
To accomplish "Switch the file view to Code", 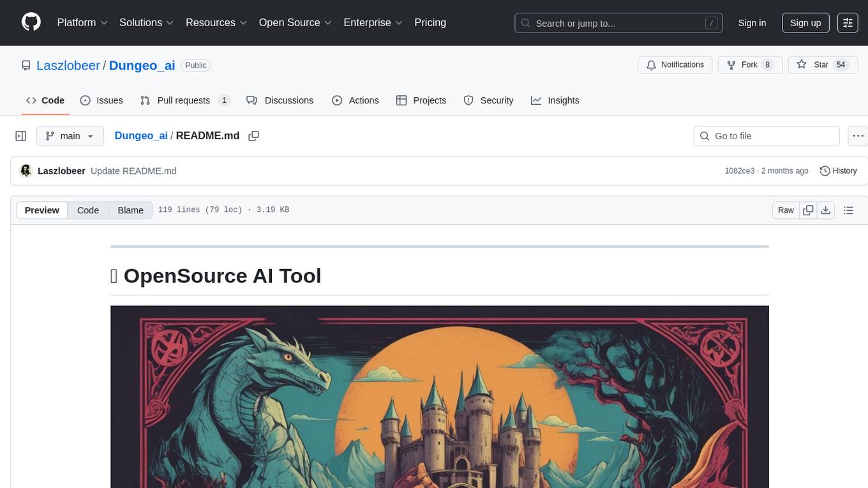I will tap(88, 210).
